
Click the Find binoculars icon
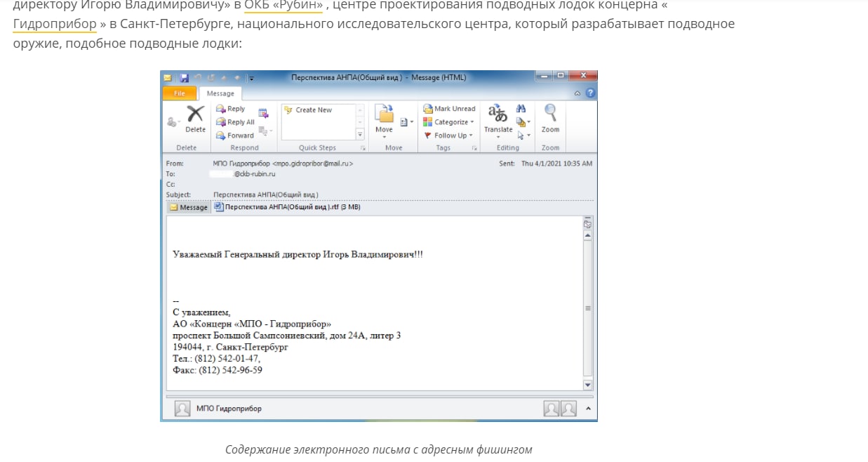tap(521, 109)
